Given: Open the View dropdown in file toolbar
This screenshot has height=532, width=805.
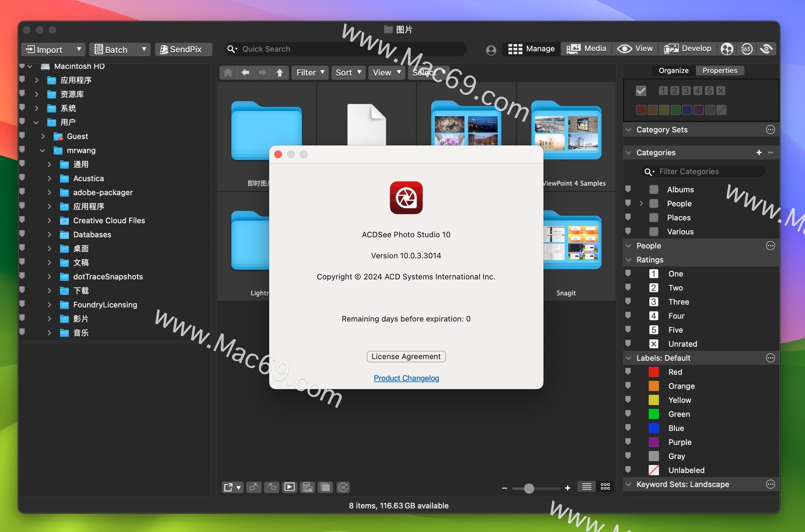Looking at the screenshot, I should point(387,73).
